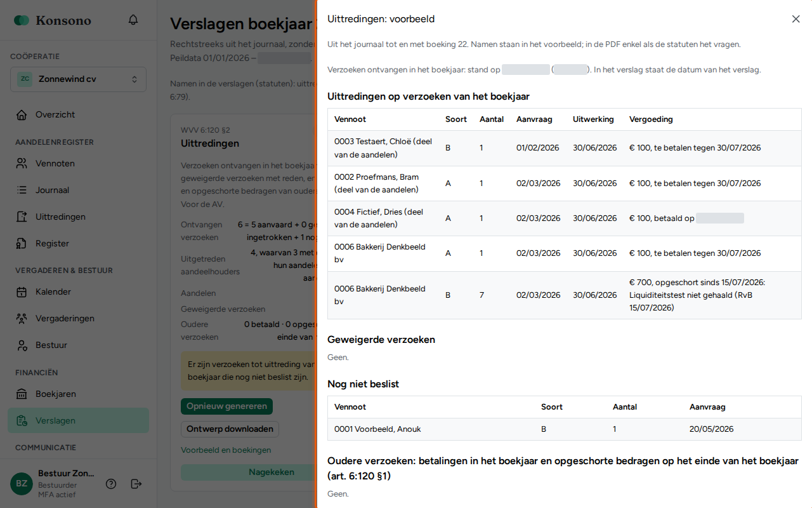
Task: Open the Zonnewind cv cooperative dropdown
Action: click(78, 79)
